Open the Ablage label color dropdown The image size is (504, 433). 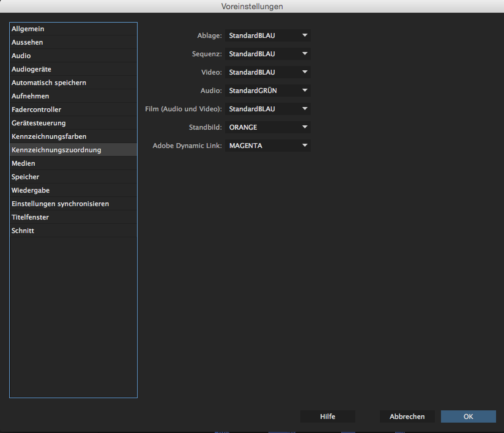coord(268,35)
